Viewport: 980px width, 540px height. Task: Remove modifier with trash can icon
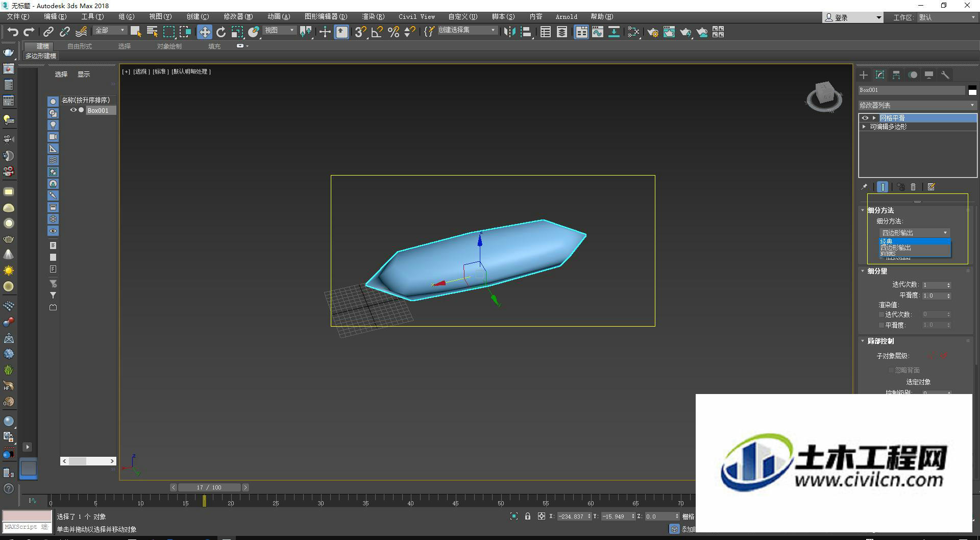pos(914,187)
